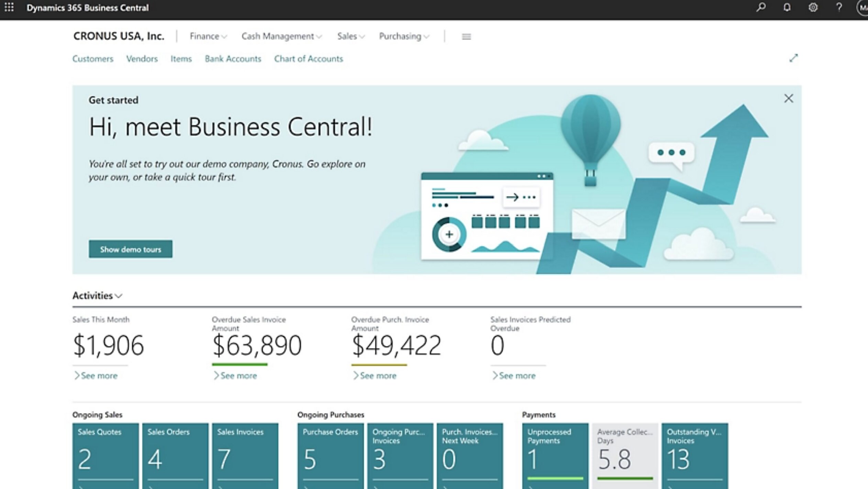Image resolution: width=868 pixels, height=489 pixels.
Task: Open the app launcher waffle icon
Action: (x=9, y=8)
